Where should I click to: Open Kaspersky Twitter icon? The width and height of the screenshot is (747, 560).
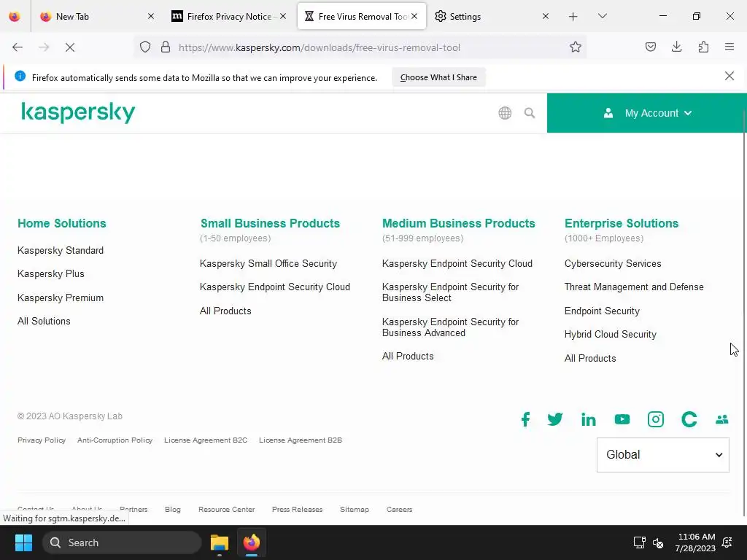click(555, 419)
